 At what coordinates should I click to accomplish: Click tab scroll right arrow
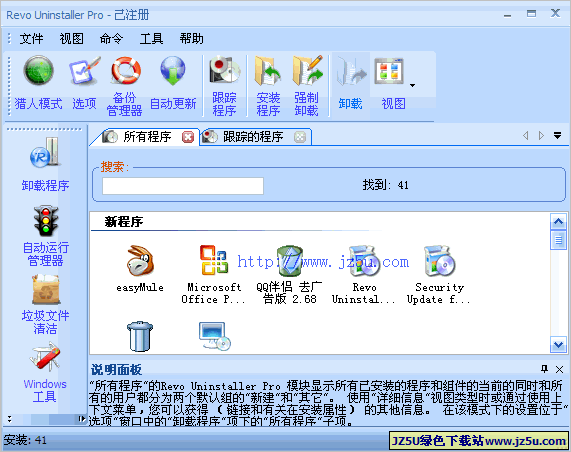point(542,135)
